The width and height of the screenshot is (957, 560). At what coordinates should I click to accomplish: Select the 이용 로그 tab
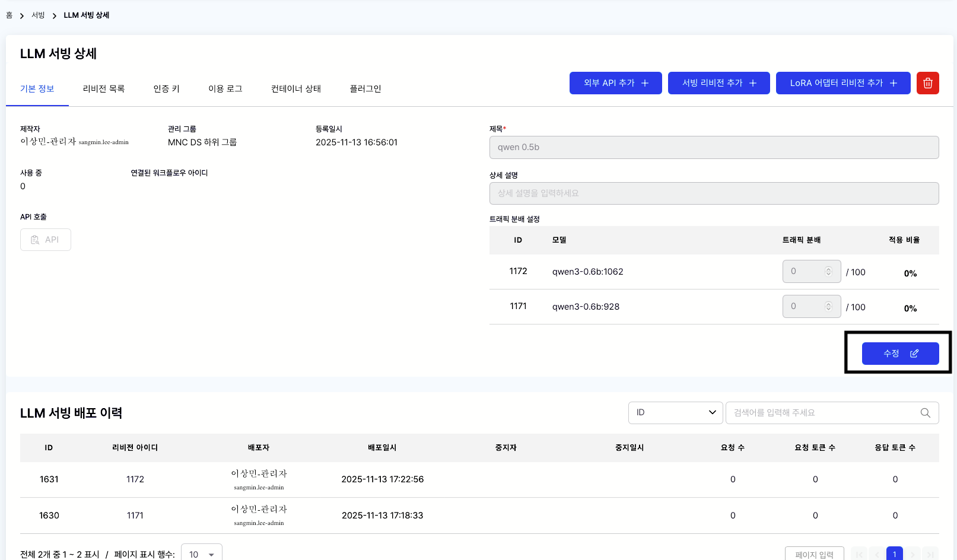click(225, 89)
